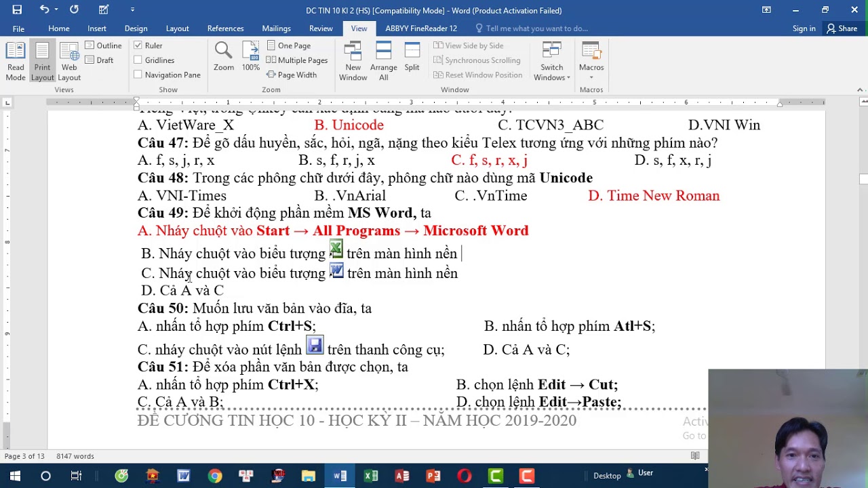The width and height of the screenshot is (868, 488).
Task: Click Page 3 of 13 in status bar
Action: [x=24, y=456]
